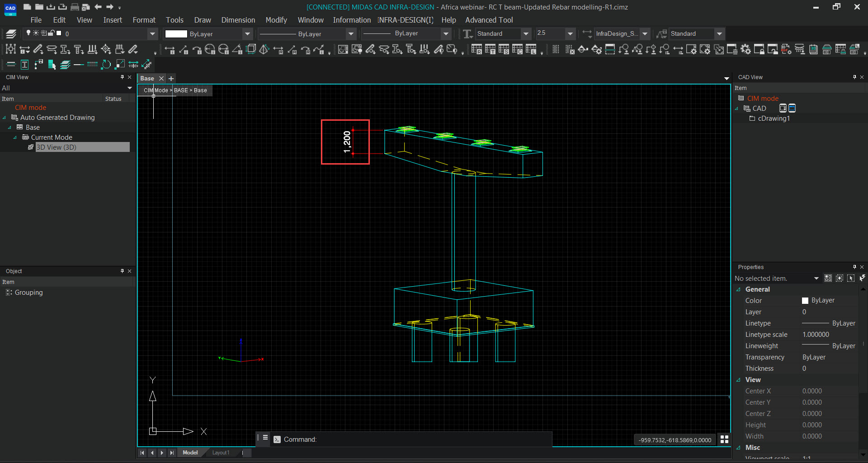868x463 pixels.
Task: Click the window with padlock toolbar icon
Action: [x=759, y=49]
